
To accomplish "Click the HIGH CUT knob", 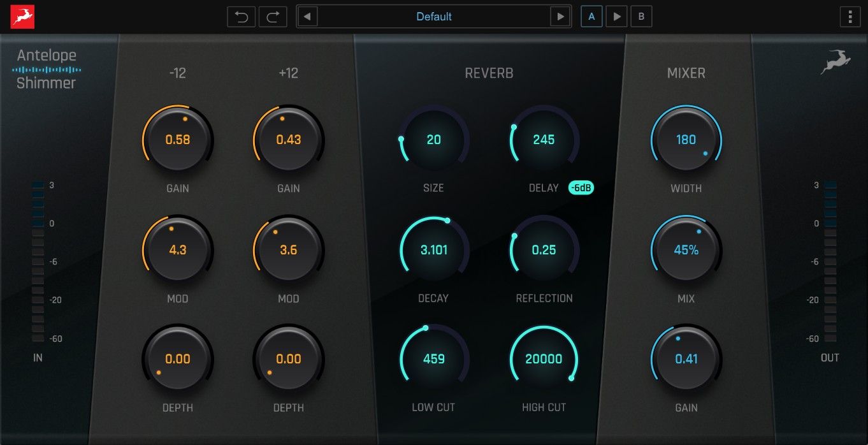I will (544, 358).
